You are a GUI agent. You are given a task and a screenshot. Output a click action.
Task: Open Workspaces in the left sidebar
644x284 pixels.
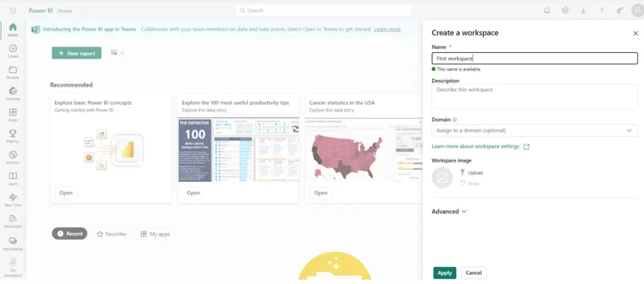[13, 244]
